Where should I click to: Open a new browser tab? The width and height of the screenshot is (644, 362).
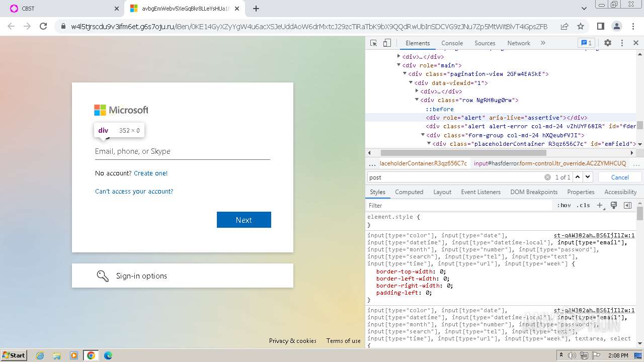tap(256, 9)
